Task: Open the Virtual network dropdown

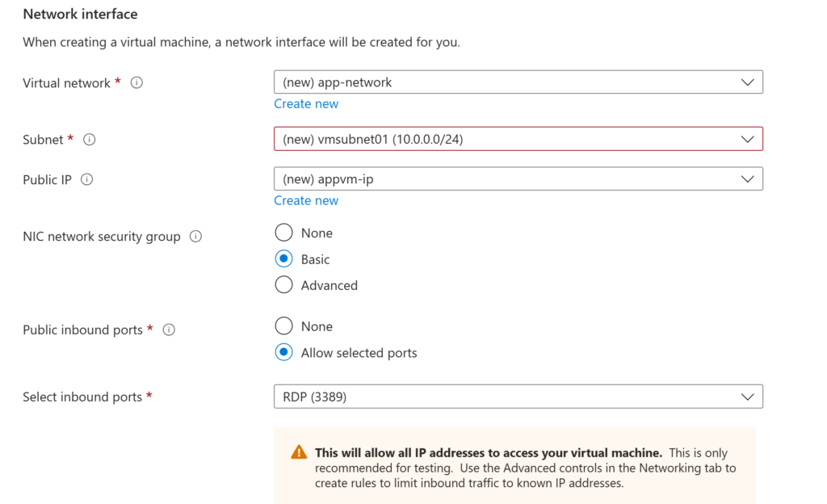Action: tap(518, 82)
